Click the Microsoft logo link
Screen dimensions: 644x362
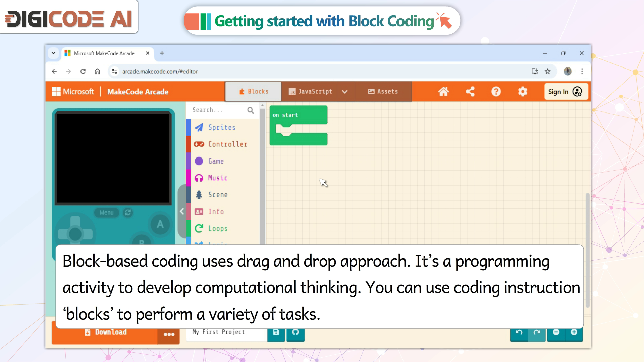(73, 92)
